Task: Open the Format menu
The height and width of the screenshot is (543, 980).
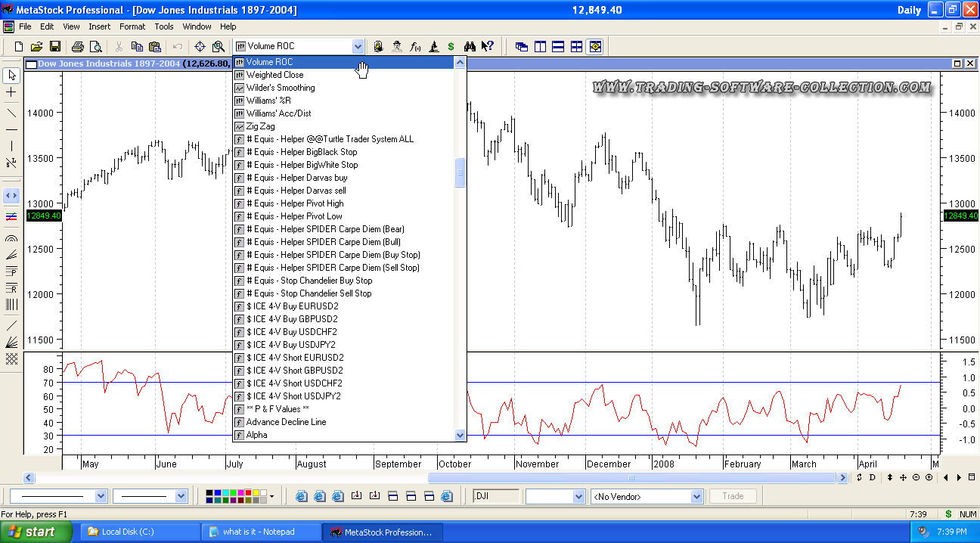Action: (132, 26)
